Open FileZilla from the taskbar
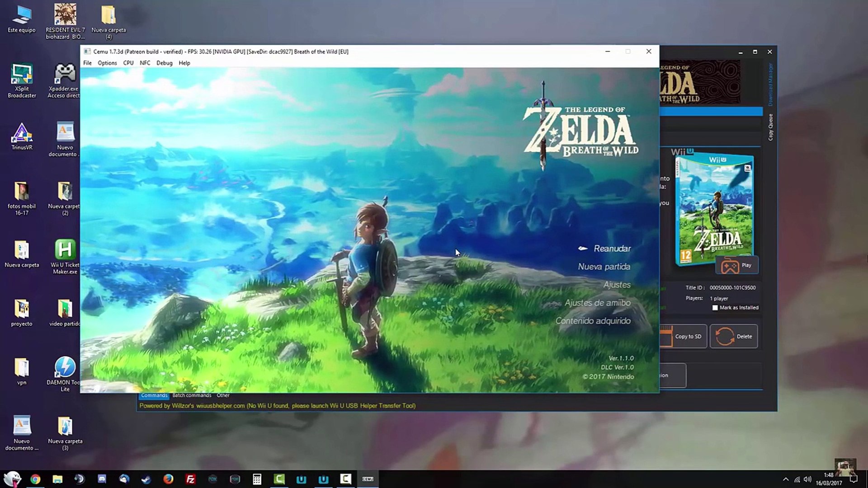Viewport: 868px width, 488px height. click(x=191, y=479)
